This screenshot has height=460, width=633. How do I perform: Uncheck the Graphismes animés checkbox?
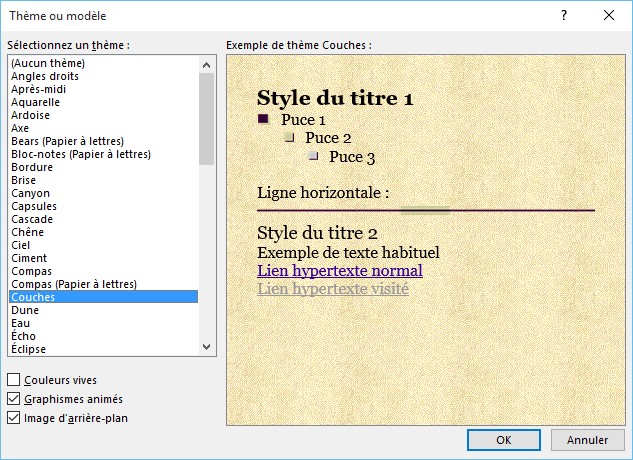click(x=14, y=399)
